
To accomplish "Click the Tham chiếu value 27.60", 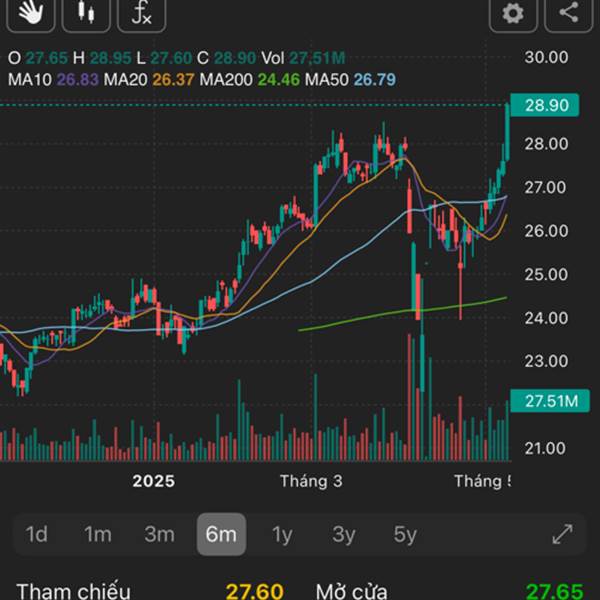I will [x=254, y=591].
